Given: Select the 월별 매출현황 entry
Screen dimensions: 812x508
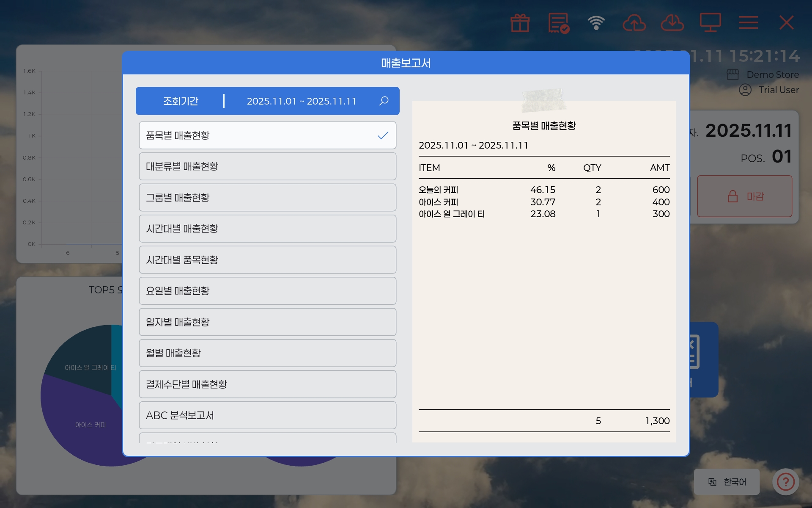Looking at the screenshot, I should pos(267,353).
